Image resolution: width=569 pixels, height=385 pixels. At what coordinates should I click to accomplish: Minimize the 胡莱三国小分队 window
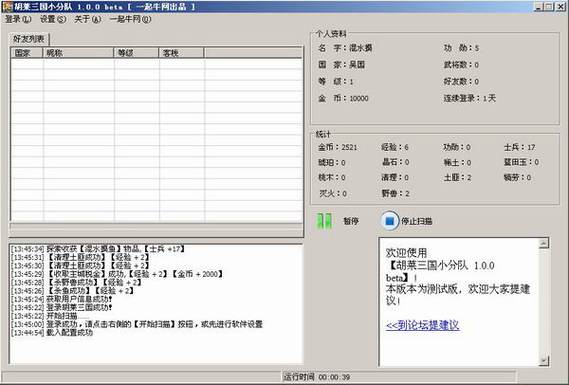pyautogui.click(x=539, y=7)
